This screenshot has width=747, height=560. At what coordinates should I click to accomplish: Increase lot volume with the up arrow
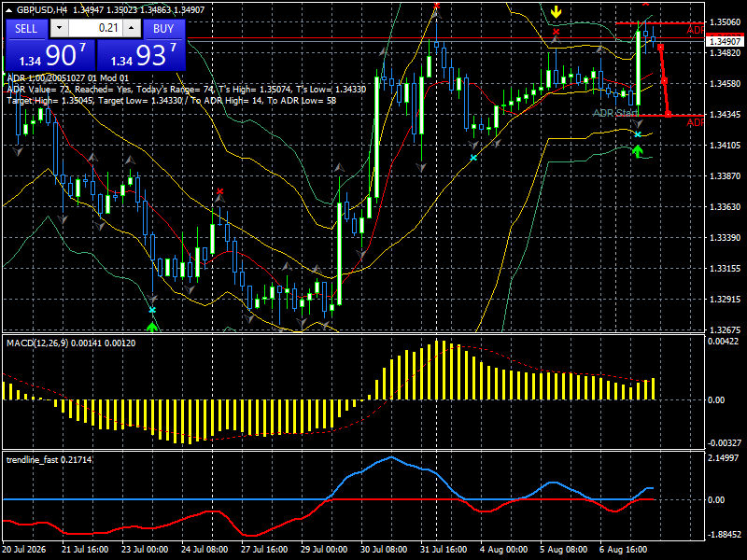(x=132, y=28)
